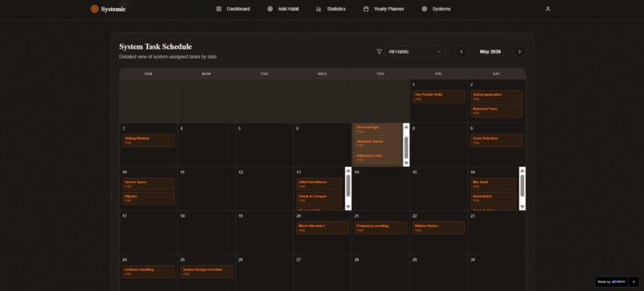Viewport: 644px width, 291px height.
Task: Select the Adjacency Lists task
Action: [x=377, y=157]
